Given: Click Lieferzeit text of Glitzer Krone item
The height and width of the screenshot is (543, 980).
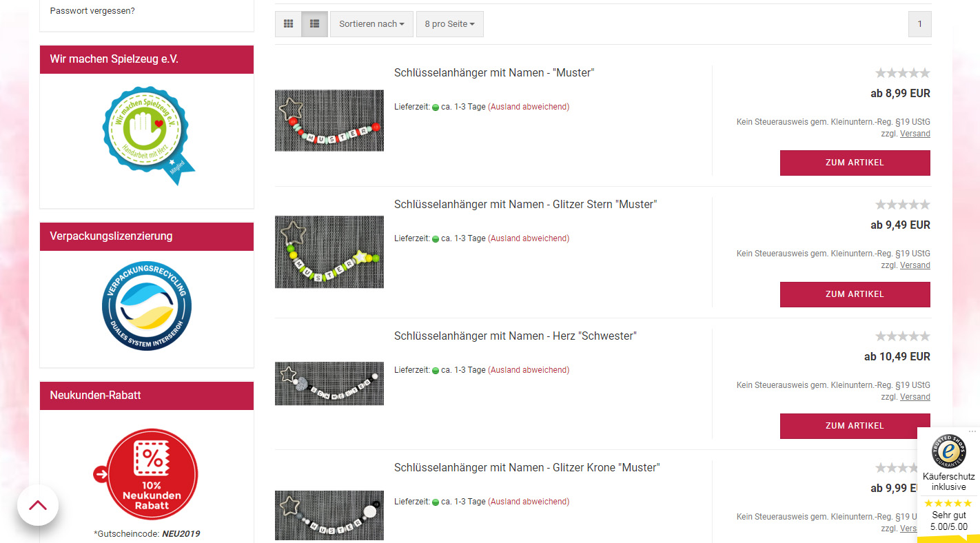Looking at the screenshot, I should point(482,502).
